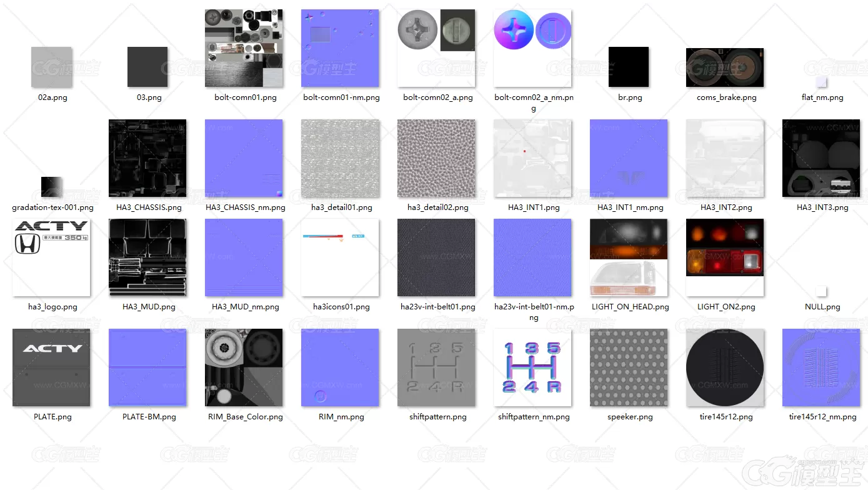Click the file name HA3_INT2.png
This screenshot has width=868, height=490.
click(x=726, y=207)
